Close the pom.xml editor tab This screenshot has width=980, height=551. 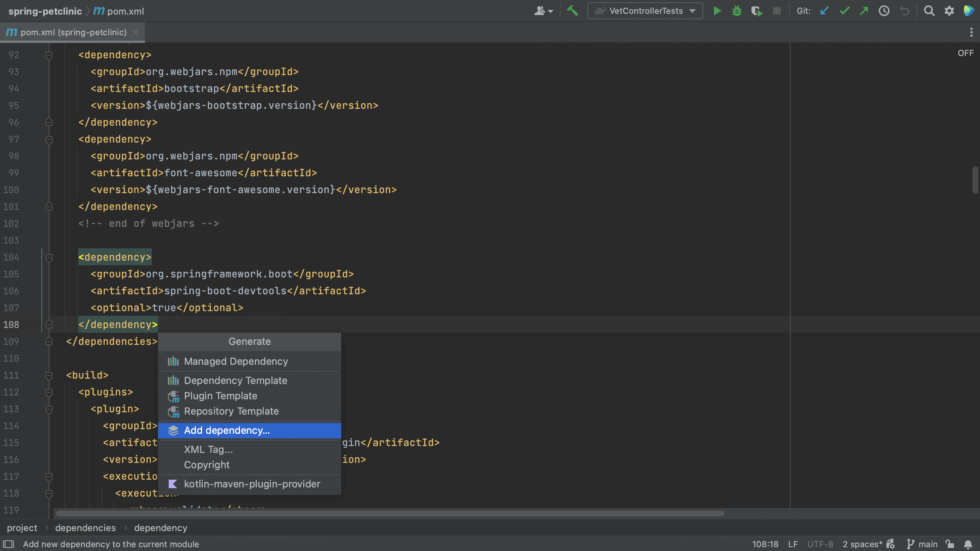136,32
